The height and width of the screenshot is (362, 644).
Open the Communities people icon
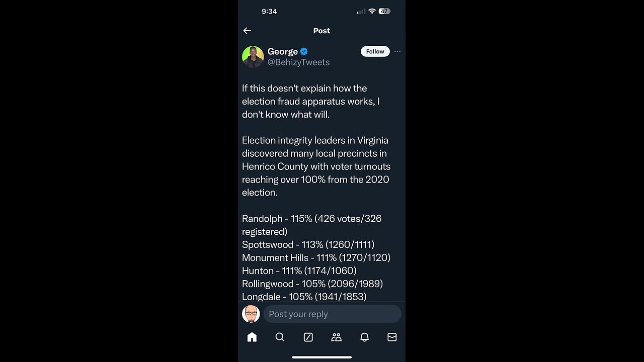pyautogui.click(x=337, y=337)
